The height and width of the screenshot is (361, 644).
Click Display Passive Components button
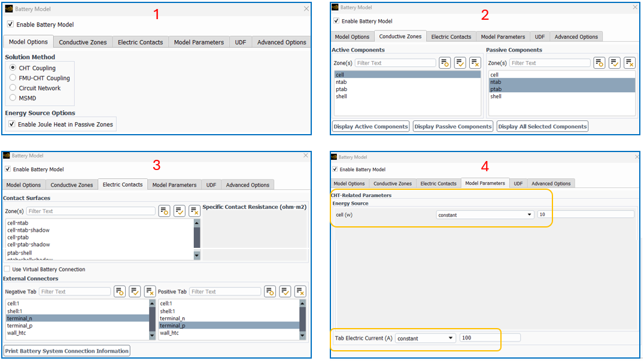452,126
